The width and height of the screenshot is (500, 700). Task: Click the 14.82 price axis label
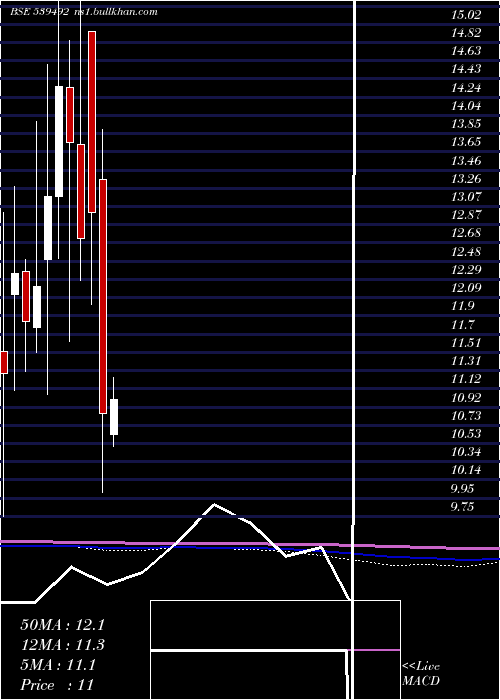pos(466,33)
